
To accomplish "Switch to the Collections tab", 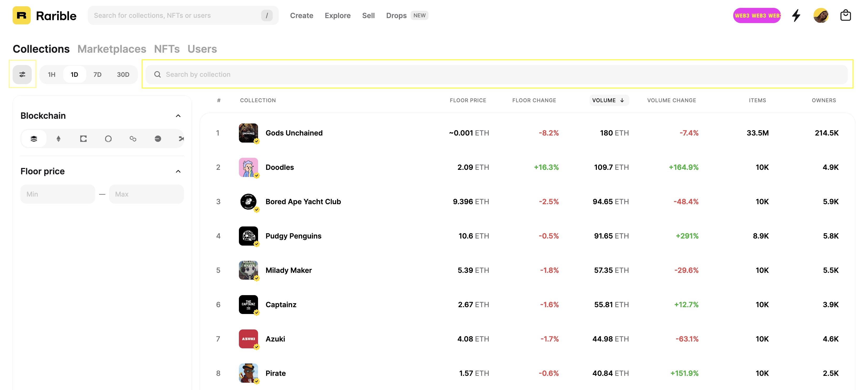I will click(x=41, y=49).
